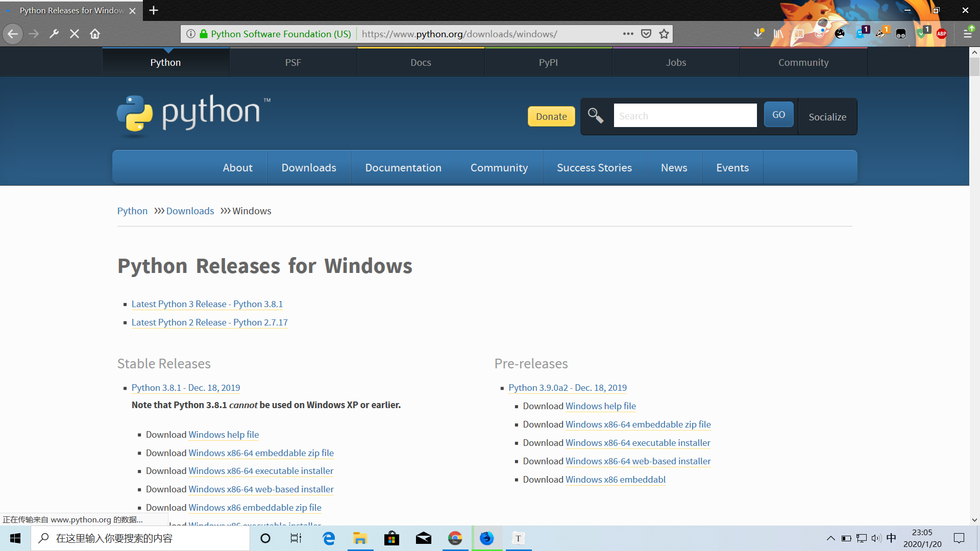Click the GO search button

[x=779, y=115]
